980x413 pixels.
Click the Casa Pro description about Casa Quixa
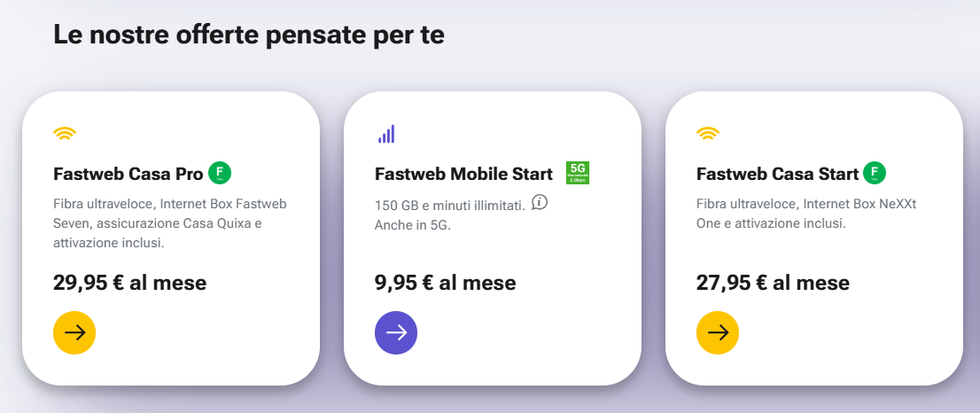(169, 223)
